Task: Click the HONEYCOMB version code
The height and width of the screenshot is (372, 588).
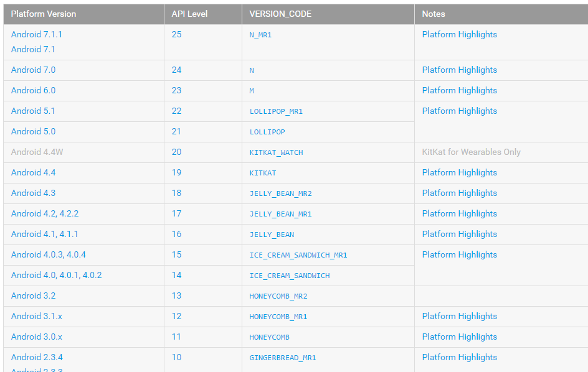Action: tap(270, 338)
